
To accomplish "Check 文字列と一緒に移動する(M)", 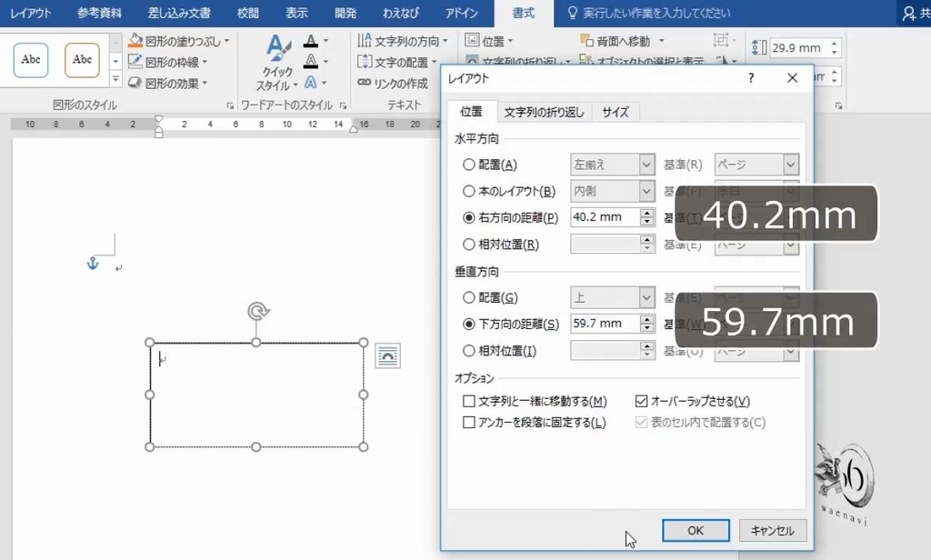I will [469, 402].
